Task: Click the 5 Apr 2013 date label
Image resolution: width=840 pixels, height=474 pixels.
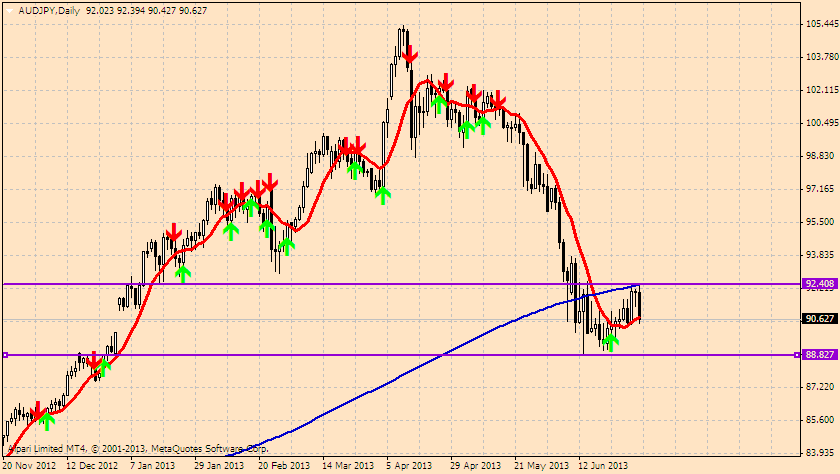Action: point(409,465)
